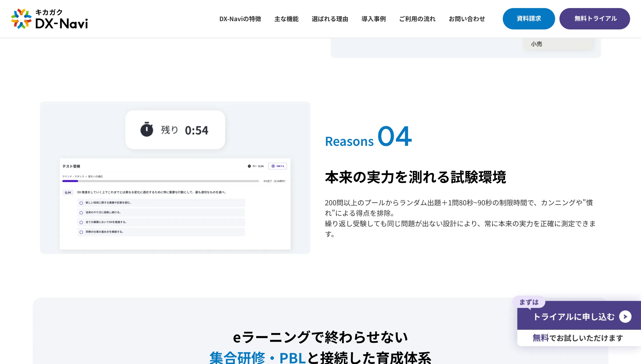Click the まずは badge above the trial banner
The height and width of the screenshot is (364, 641).
(x=529, y=302)
